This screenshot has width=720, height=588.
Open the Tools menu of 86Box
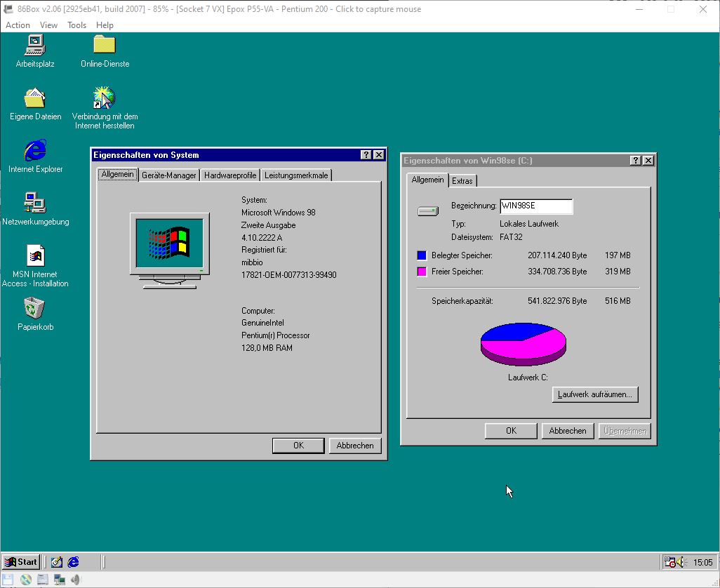(x=76, y=25)
